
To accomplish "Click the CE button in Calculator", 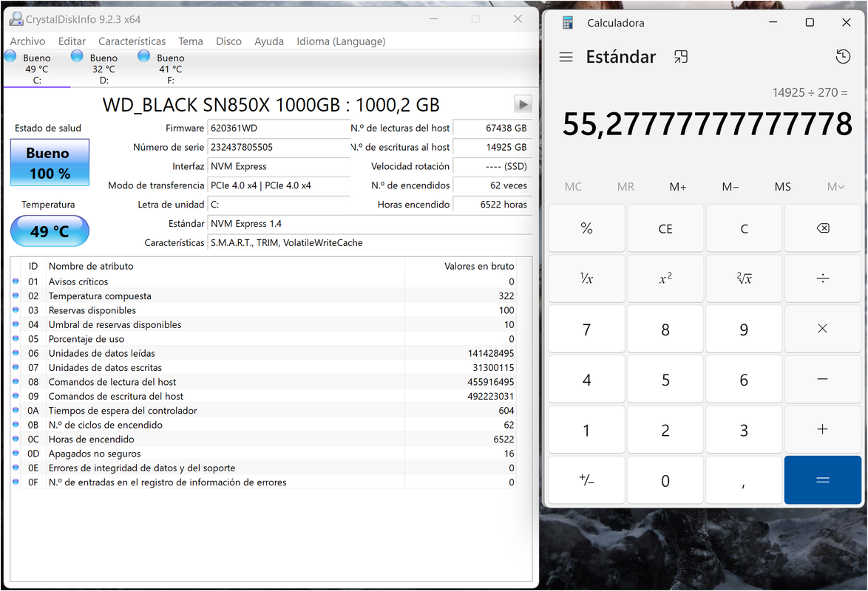I will (x=665, y=228).
